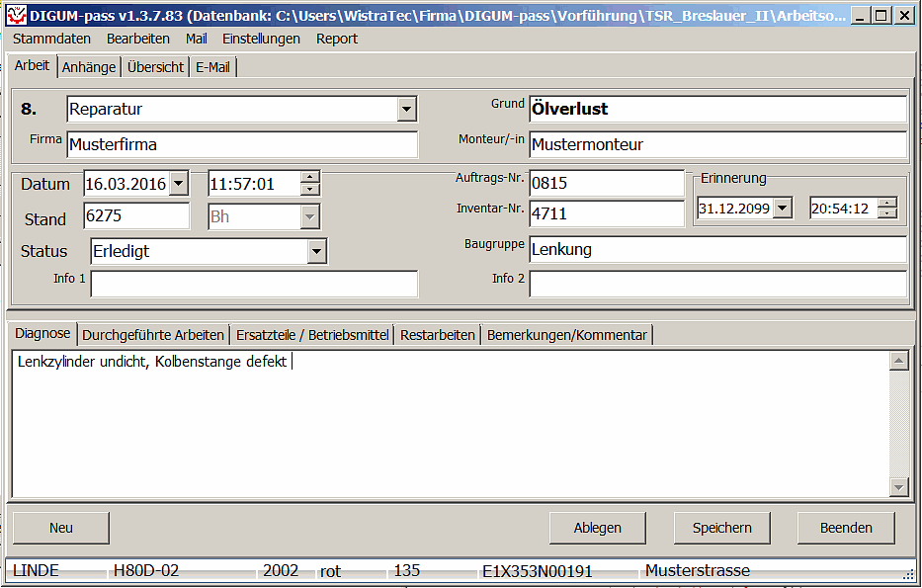Open the Report menu
Viewport: 922px width, 588px height.
(337, 39)
